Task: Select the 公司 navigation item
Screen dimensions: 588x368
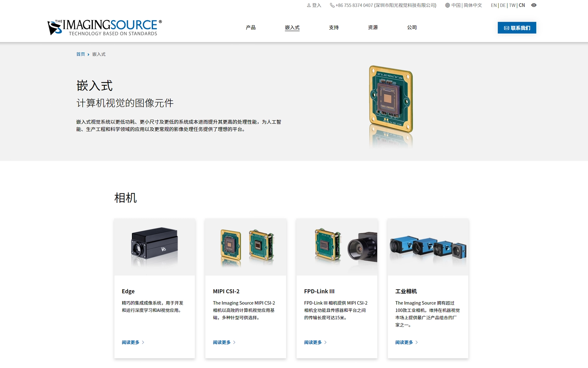Action: tap(412, 28)
